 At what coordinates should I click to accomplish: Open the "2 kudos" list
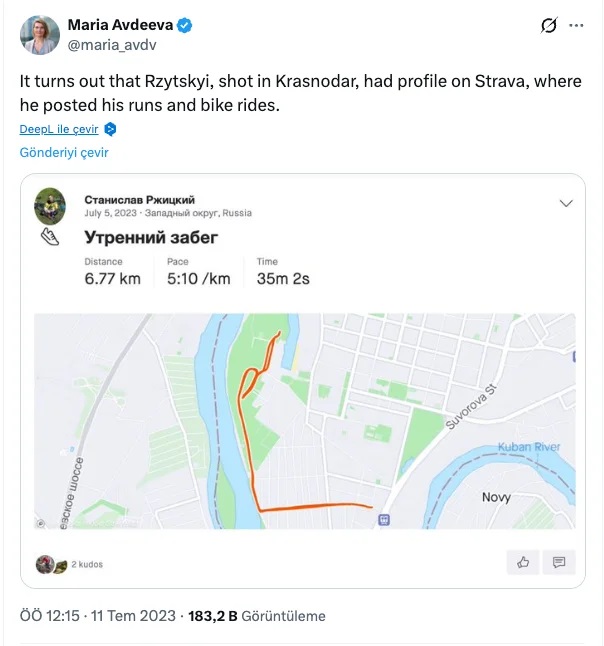point(87,565)
